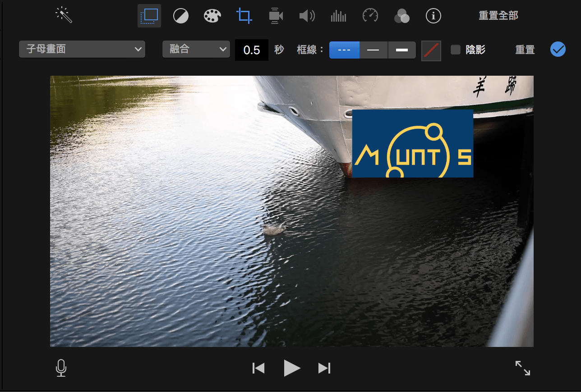Open the border color swatch

coord(431,50)
